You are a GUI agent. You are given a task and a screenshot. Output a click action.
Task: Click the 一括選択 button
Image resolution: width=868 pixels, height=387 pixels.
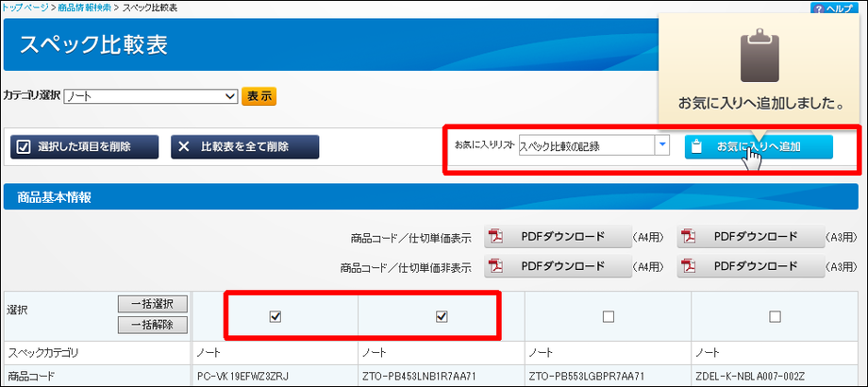pyautogui.click(x=153, y=304)
